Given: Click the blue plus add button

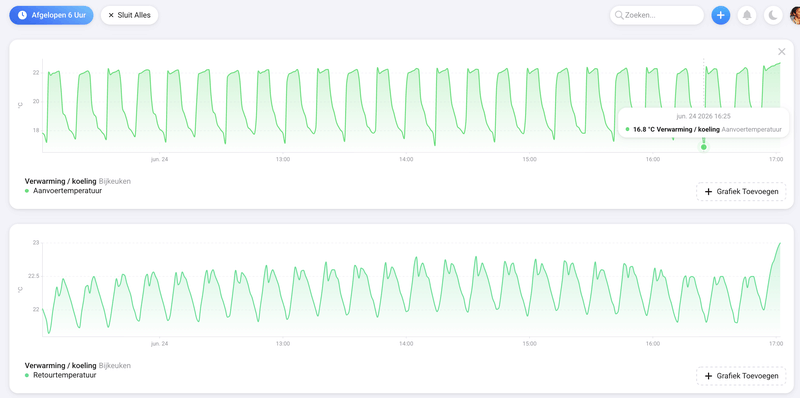Looking at the screenshot, I should point(720,15).
